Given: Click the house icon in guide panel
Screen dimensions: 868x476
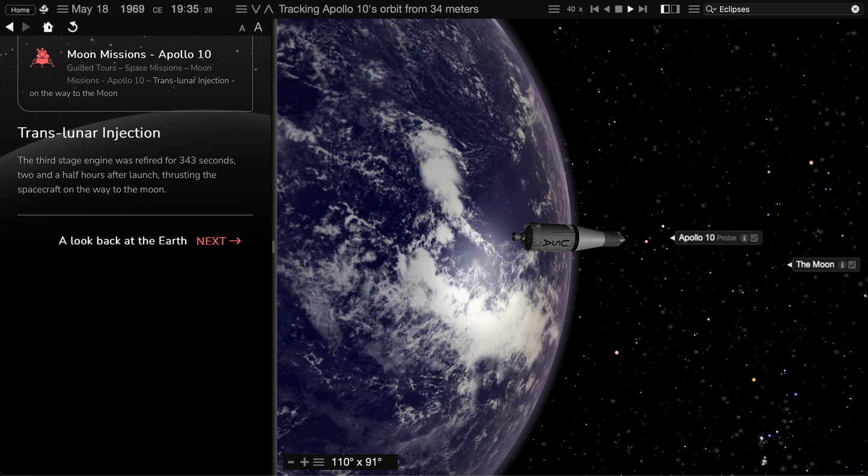Looking at the screenshot, I should [x=48, y=27].
